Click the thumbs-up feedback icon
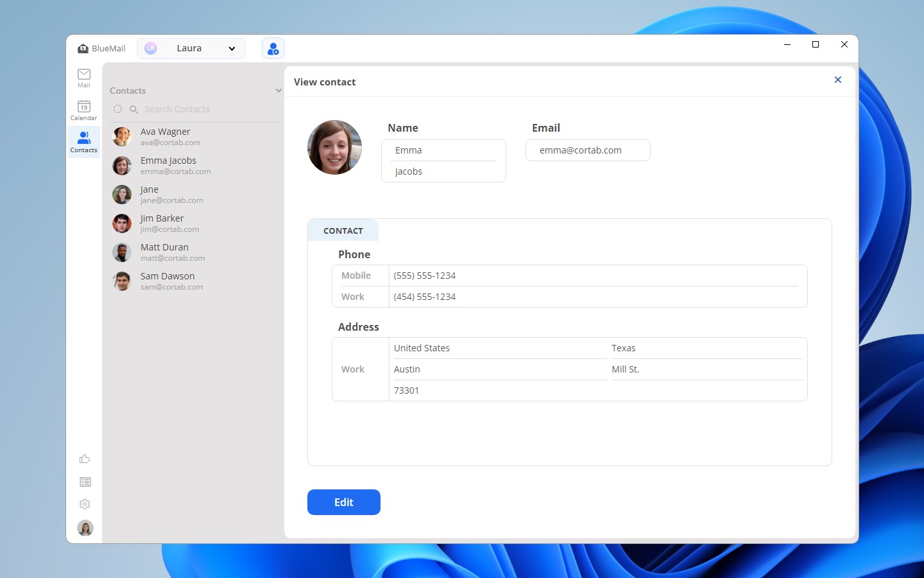This screenshot has width=924, height=578. [84, 459]
